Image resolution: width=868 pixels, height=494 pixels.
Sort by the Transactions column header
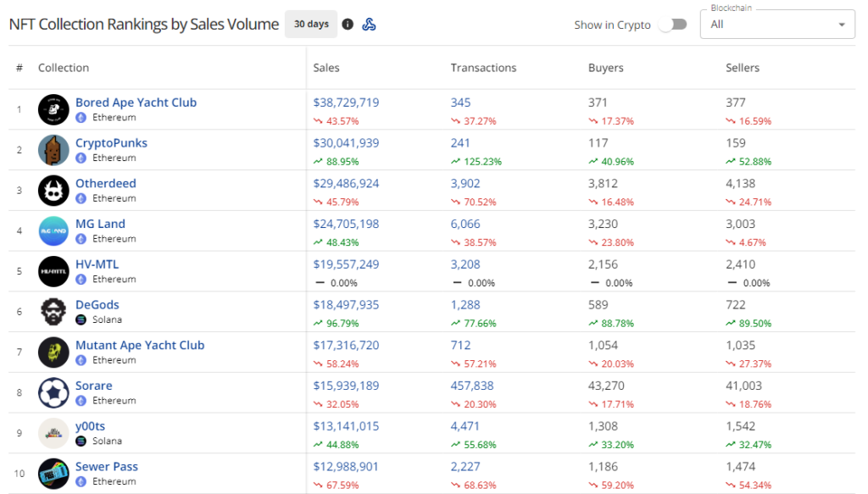[483, 68]
